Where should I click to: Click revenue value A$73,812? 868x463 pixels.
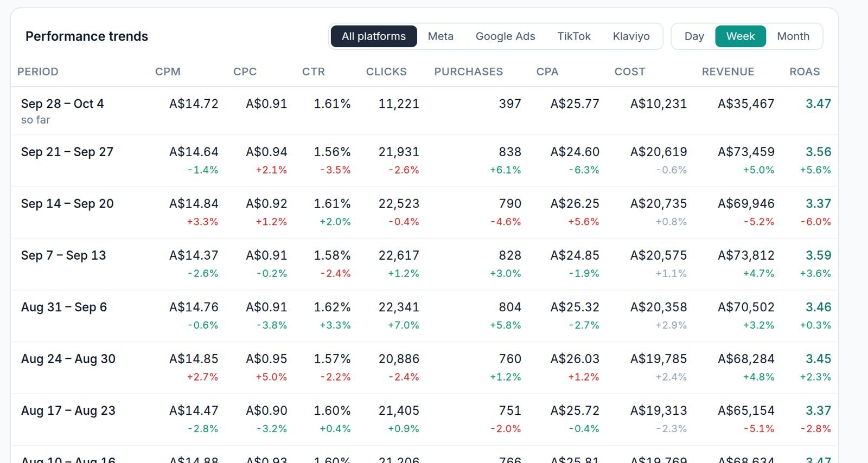(x=746, y=255)
